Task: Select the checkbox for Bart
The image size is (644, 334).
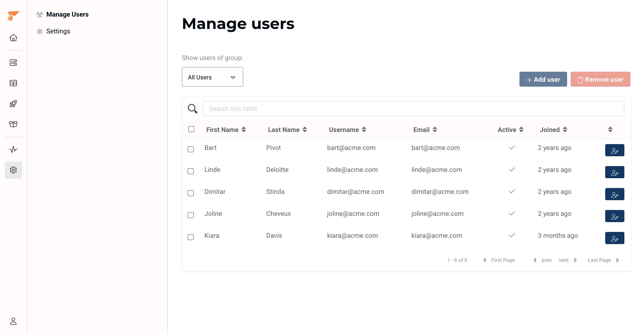Action: click(x=191, y=149)
